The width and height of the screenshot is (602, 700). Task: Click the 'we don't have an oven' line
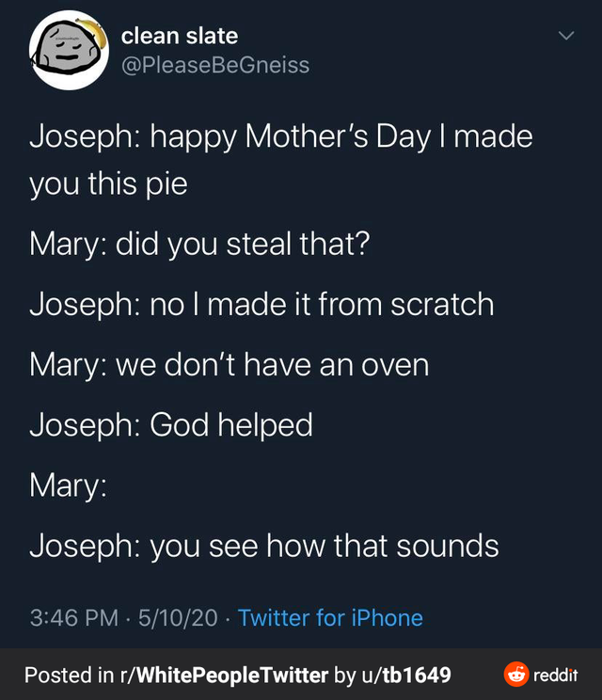[229, 364]
